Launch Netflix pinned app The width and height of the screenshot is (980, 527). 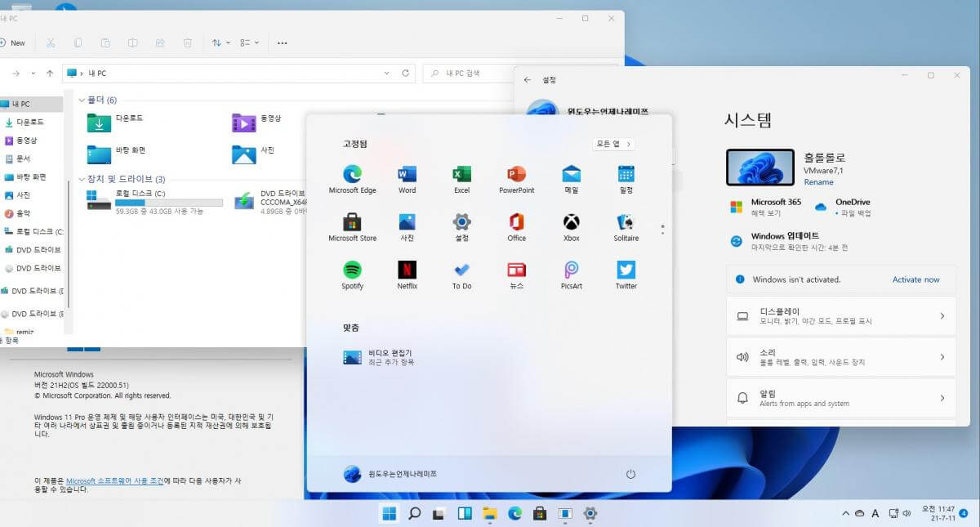(407, 275)
